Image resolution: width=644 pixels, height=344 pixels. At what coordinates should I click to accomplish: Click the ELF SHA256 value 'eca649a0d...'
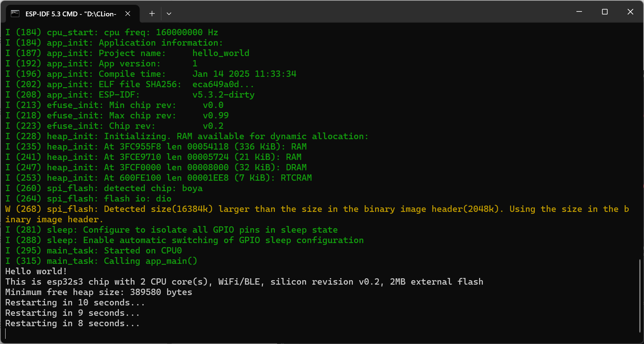[223, 85]
